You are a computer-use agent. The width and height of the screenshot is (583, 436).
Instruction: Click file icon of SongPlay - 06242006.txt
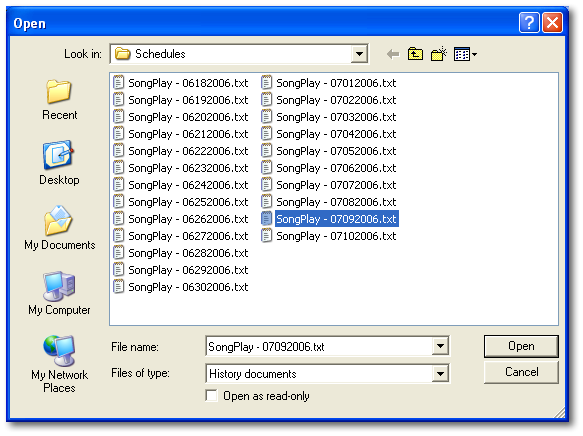click(x=118, y=184)
